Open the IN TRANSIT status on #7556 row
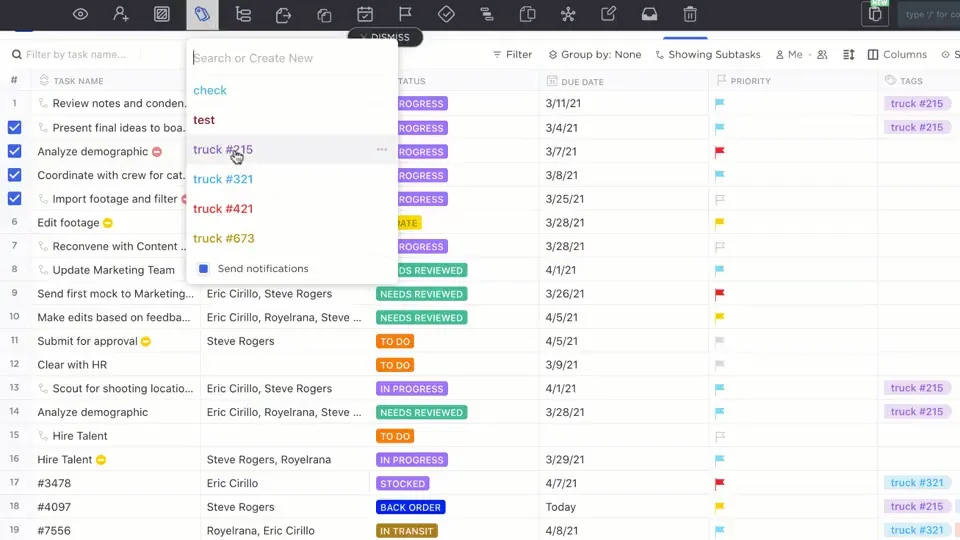The image size is (960, 540). 407,531
